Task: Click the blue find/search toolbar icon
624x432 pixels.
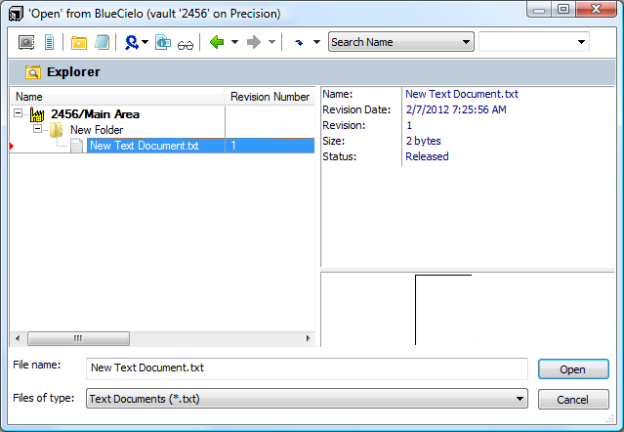Action: [x=132, y=42]
